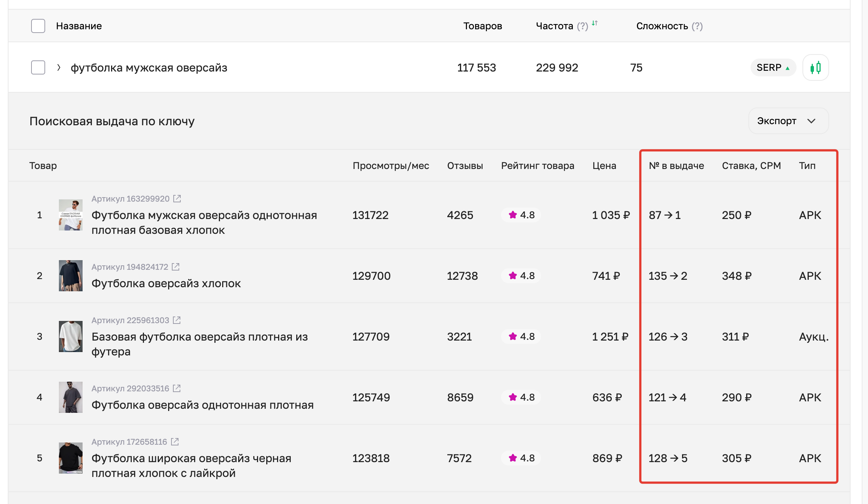The width and height of the screenshot is (868, 504).
Task: Collapse the SERP dropdown
Action: coord(773,67)
